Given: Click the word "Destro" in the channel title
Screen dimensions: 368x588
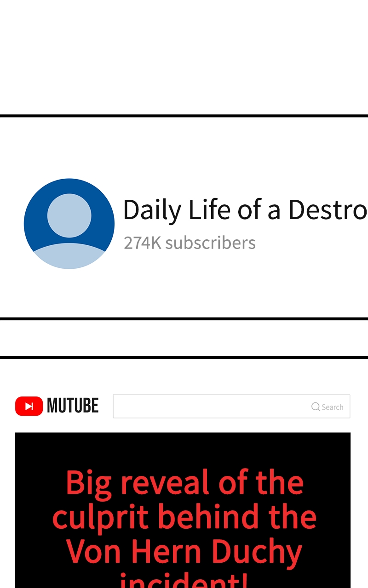Looking at the screenshot, I should 328,210.
